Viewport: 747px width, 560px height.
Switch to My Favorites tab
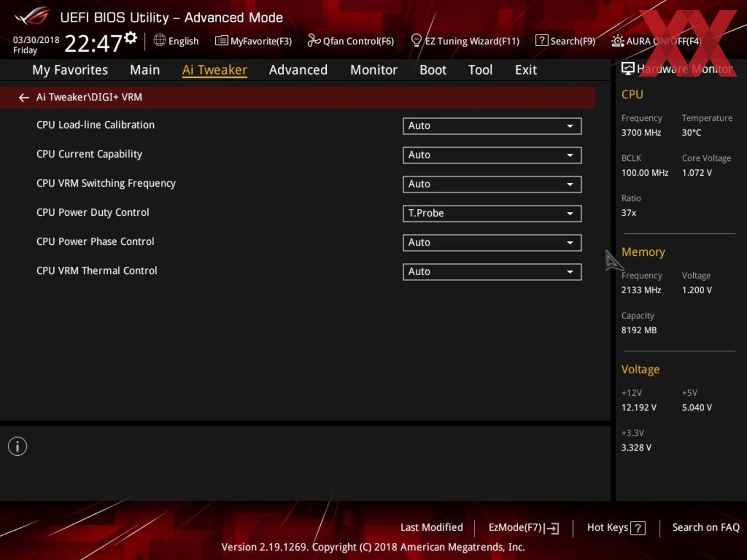pos(70,70)
